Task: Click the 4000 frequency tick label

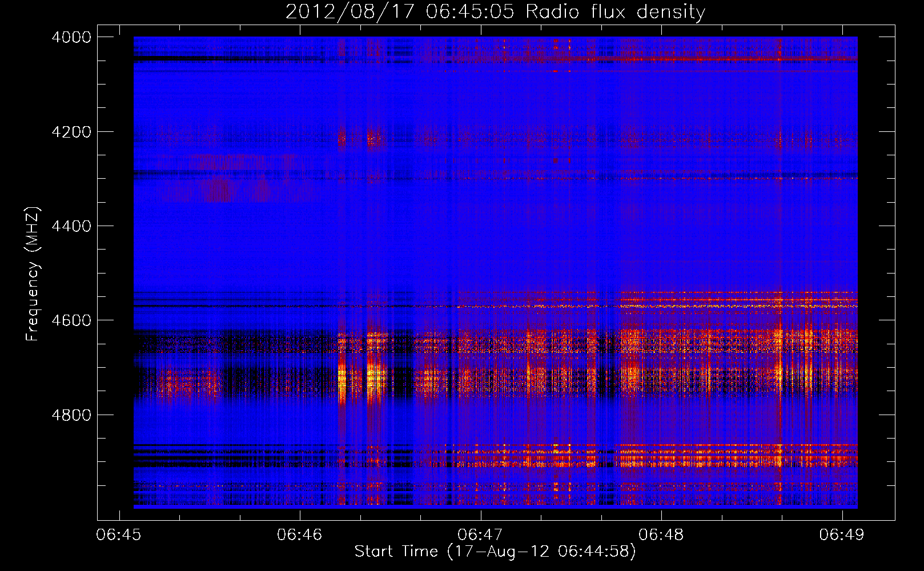Action: [71, 37]
